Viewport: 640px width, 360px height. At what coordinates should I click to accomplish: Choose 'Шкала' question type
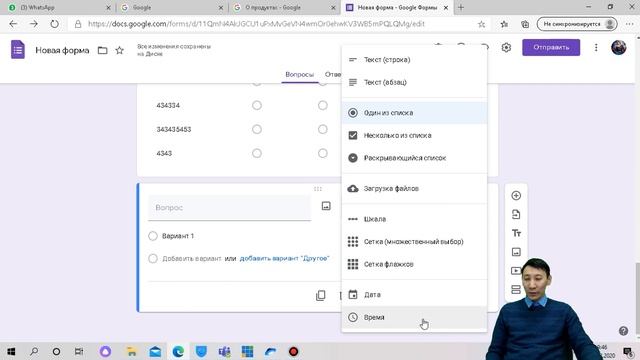tap(414, 219)
